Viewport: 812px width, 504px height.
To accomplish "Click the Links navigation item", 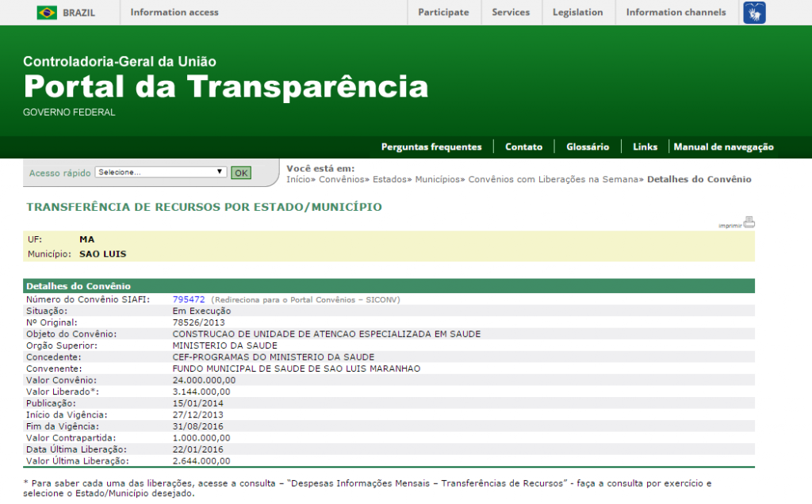I will 645,147.
